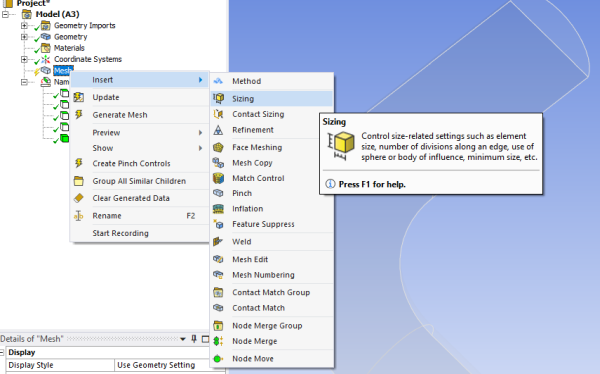Select the Model (A3) tree item
This screenshot has width=600, height=374.
pyautogui.click(x=57, y=15)
